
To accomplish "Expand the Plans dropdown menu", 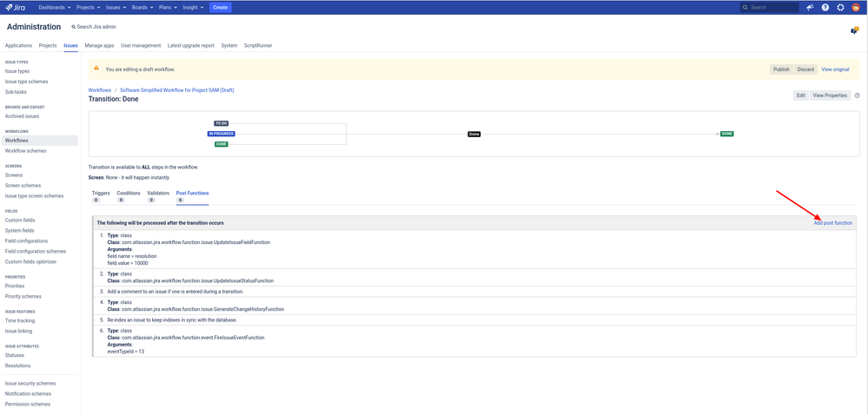I will [169, 7].
